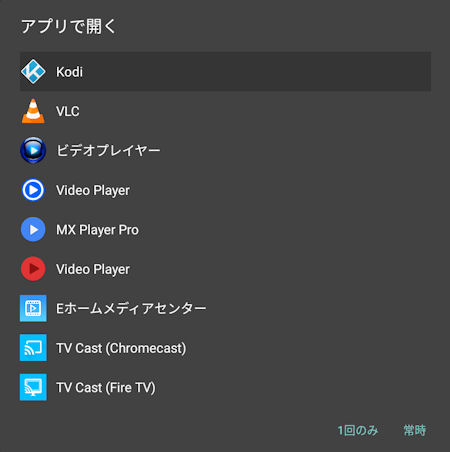The width and height of the screenshot is (450, 452).
Task: Click the 常時 button
Action: [x=415, y=430]
